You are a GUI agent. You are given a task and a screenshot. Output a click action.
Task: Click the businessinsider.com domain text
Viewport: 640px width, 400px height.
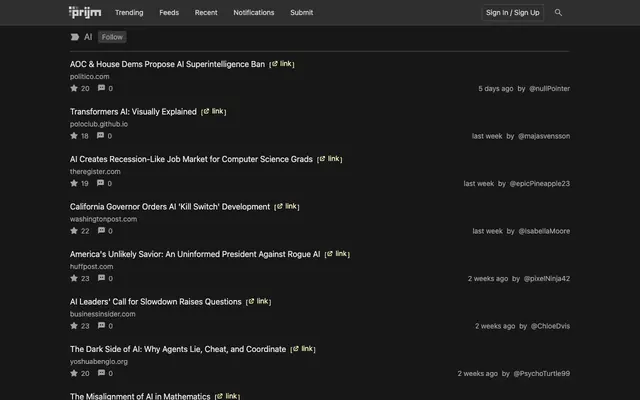102,314
